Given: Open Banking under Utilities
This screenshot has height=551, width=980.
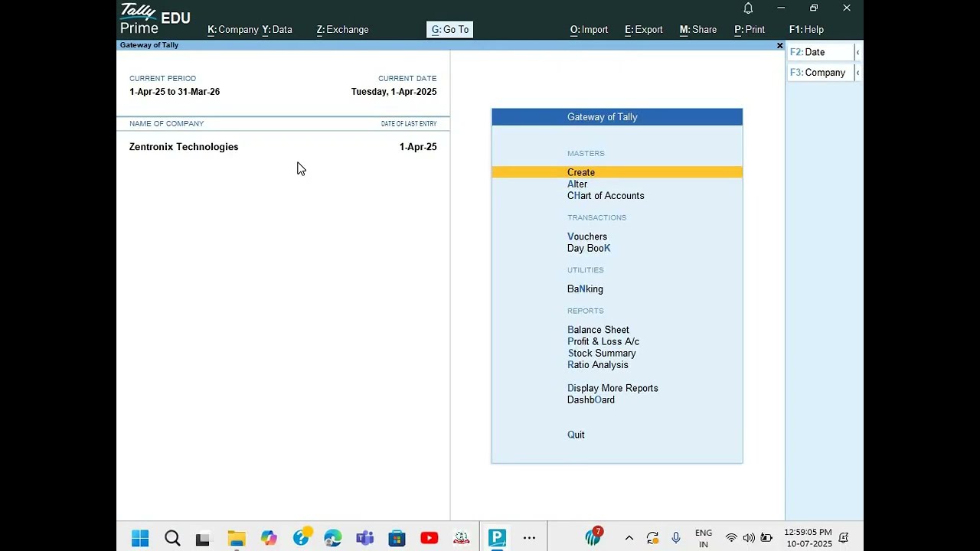Looking at the screenshot, I should pos(585,289).
